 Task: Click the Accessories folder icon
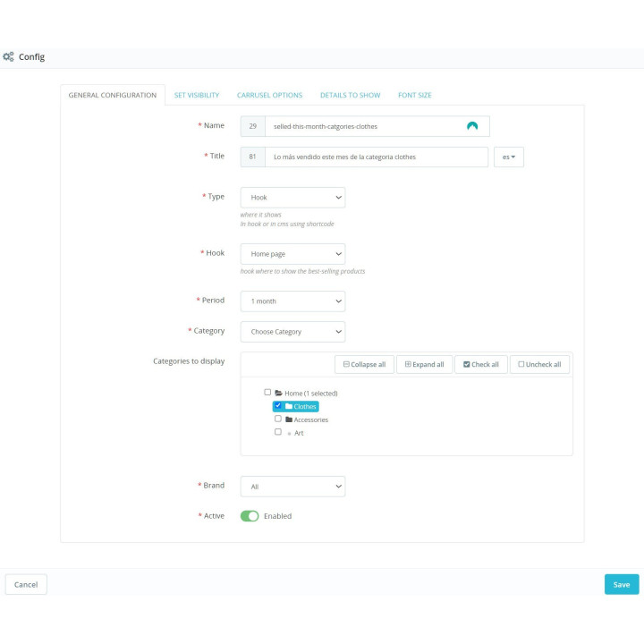tap(289, 419)
